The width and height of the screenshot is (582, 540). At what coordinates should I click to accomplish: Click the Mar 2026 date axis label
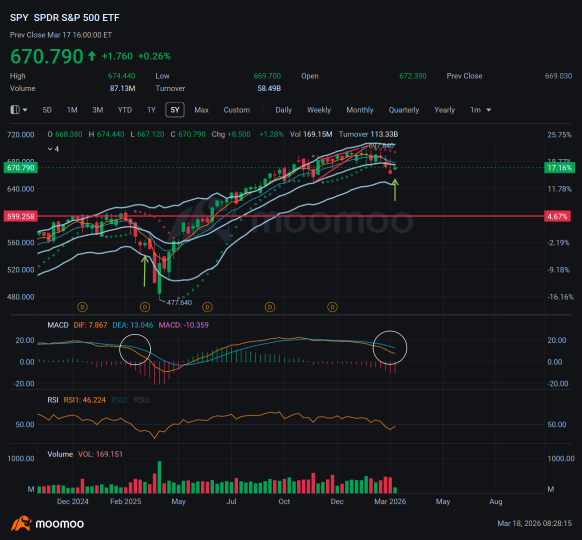(x=390, y=502)
